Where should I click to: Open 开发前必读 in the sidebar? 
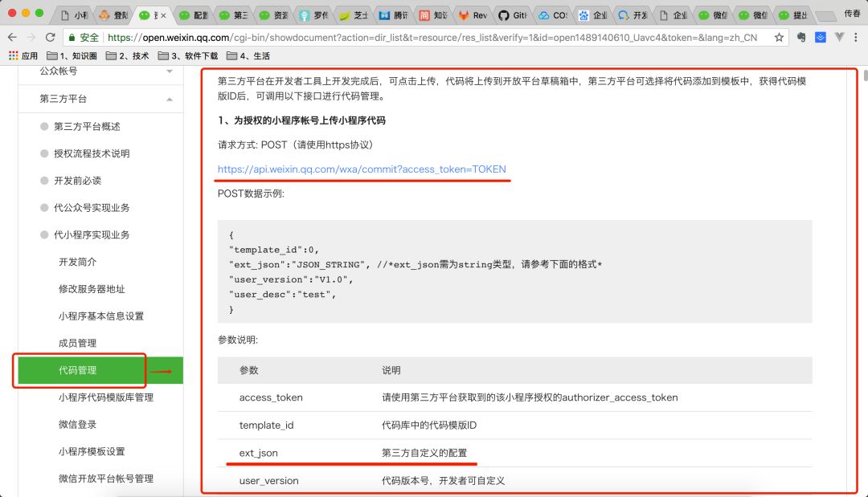click(77, 181)
